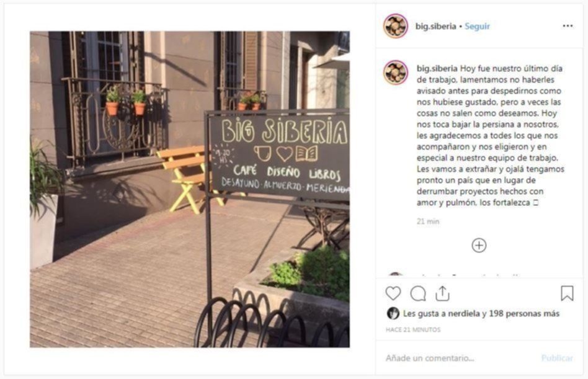588x379 pixels.
Task: Open big.siberia profile picture in header
Action: (396, 26)
